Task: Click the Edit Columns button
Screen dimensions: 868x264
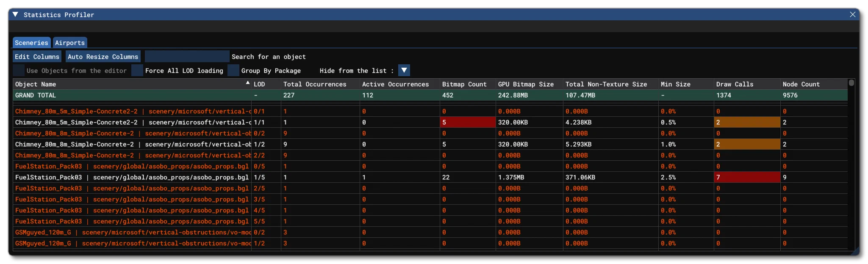Action: (x=37, y=57)
